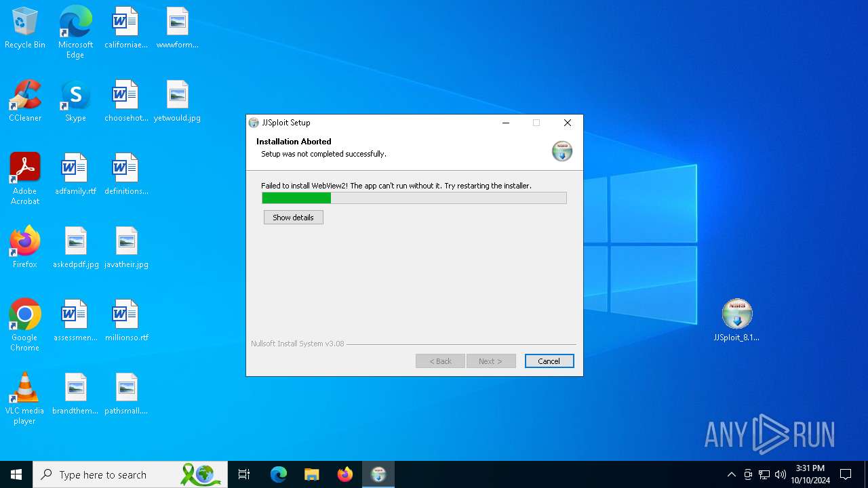Open network status tray icon

click(764, 474)
